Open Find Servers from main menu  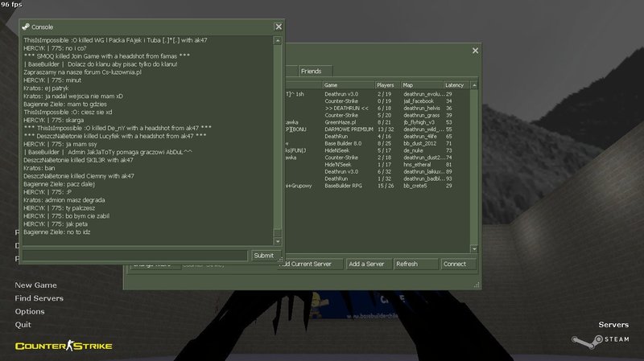click(39, 298)
